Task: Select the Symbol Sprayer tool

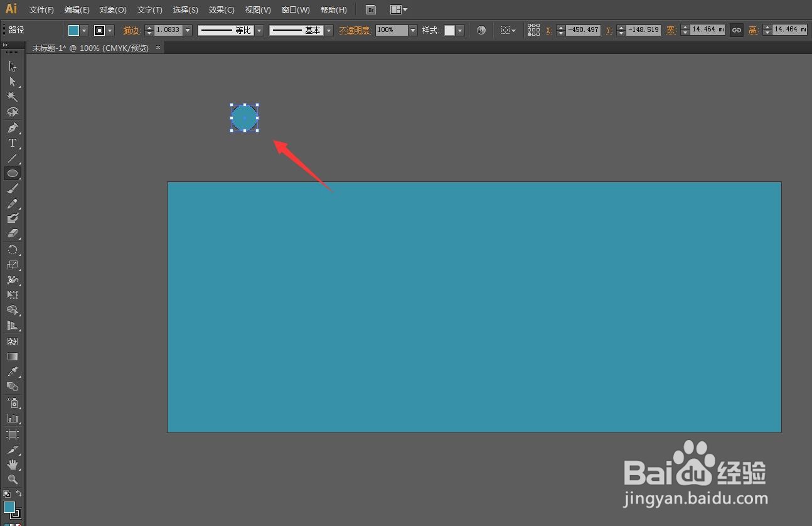Action: (x=13, y=403)
